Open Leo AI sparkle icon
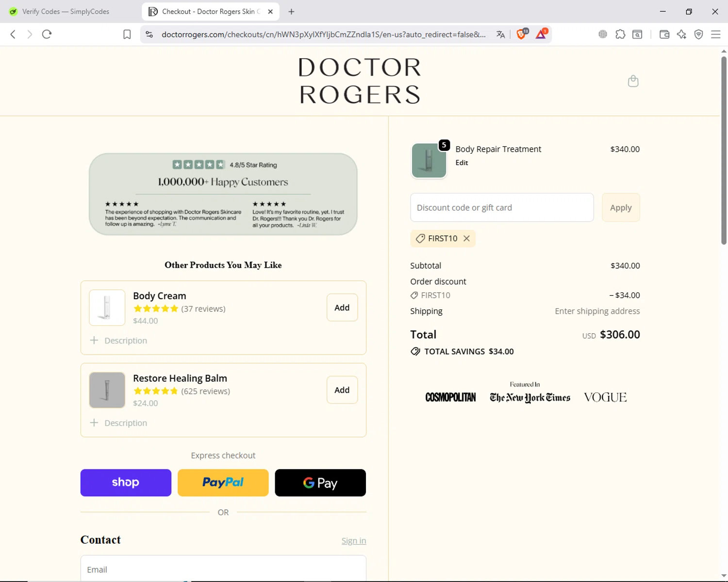Viewport: 728px width, 582px height. pyautogui.click(x=681, y=34)
